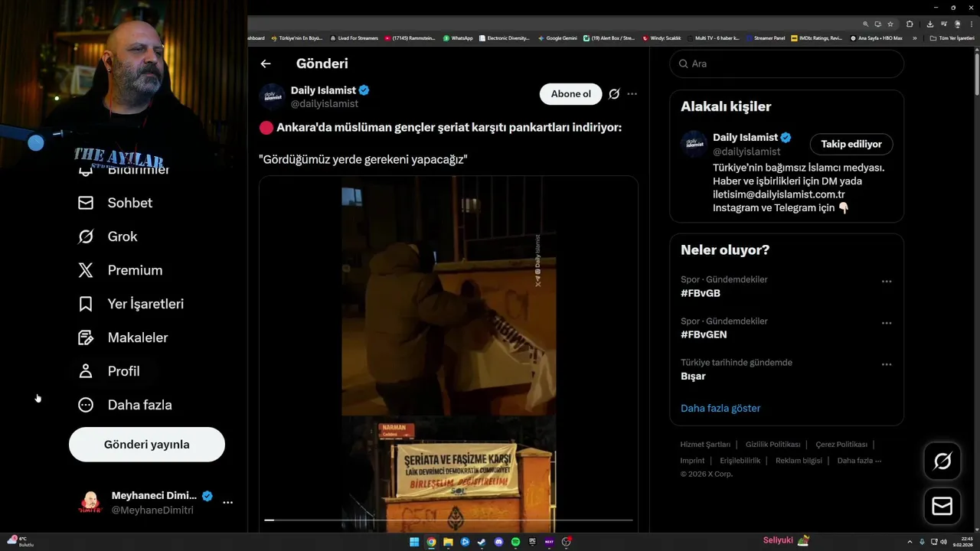Image resolution: width=980 pixels, height=551 pixels.
Task: Open the IMDb: Ratings bookmark
Action: [817, 38]
